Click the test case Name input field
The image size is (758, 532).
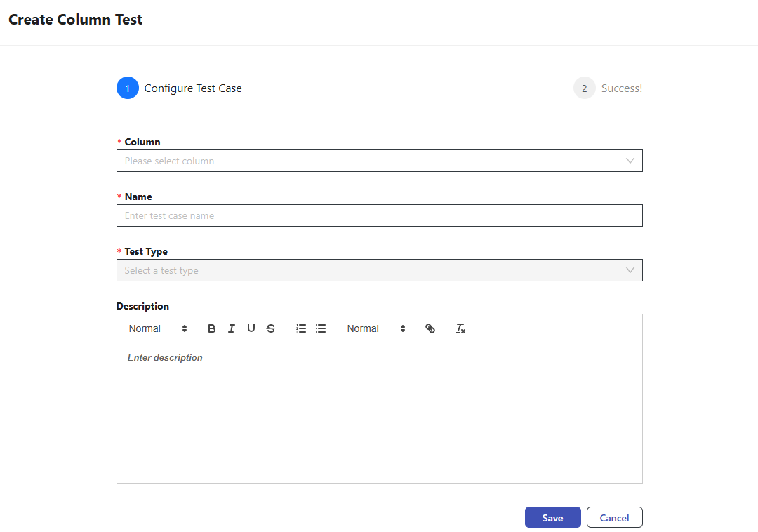pyautogui.click(x=379, y=215)
